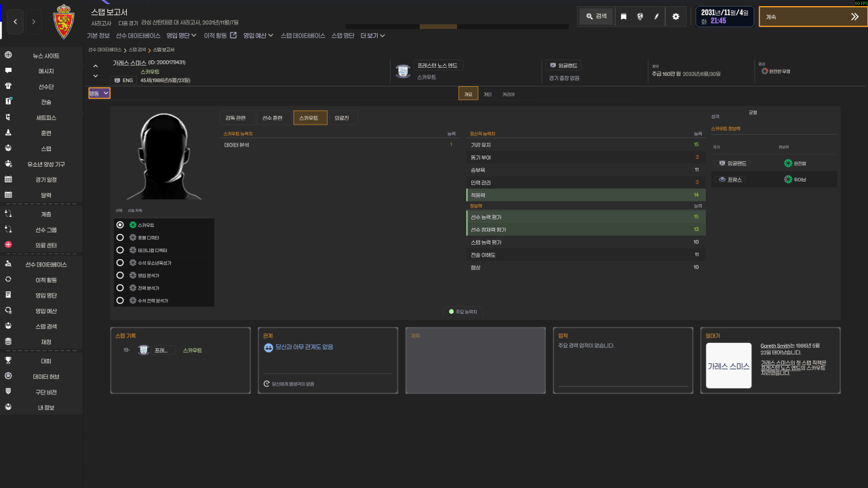Viewport: 868px width, 488px height.
Task: Click the 스탭 staff icon in sidebar
Action: point(8,148)
